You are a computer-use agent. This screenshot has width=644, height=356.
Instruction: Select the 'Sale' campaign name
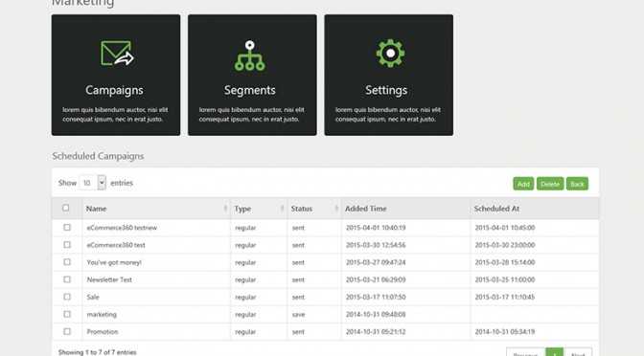93,297
